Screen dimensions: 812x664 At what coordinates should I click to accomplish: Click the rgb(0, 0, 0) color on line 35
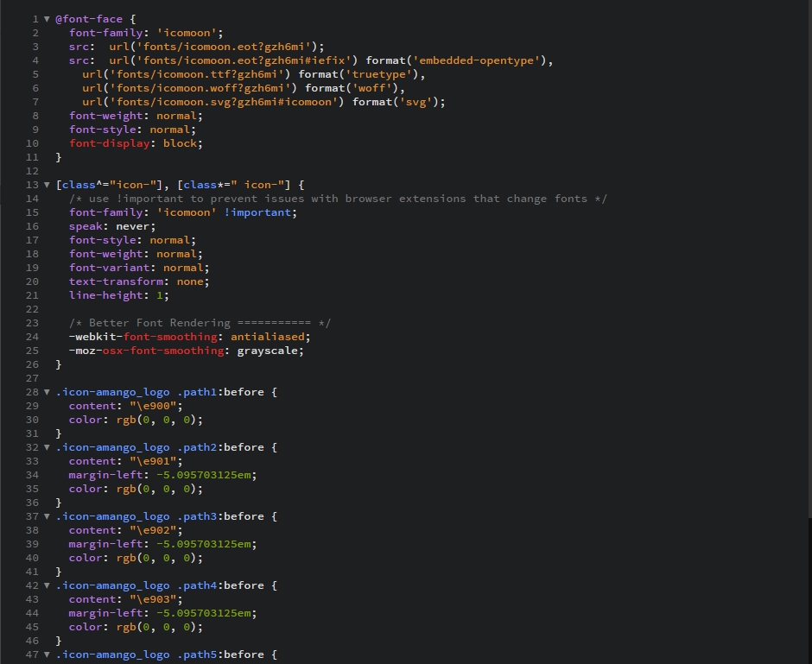click(x=156, y=489)
